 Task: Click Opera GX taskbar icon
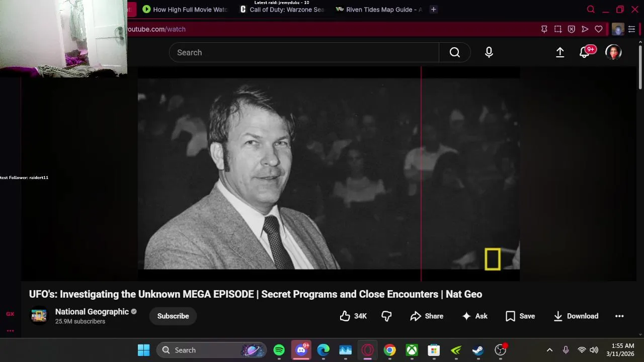point(367,350)
